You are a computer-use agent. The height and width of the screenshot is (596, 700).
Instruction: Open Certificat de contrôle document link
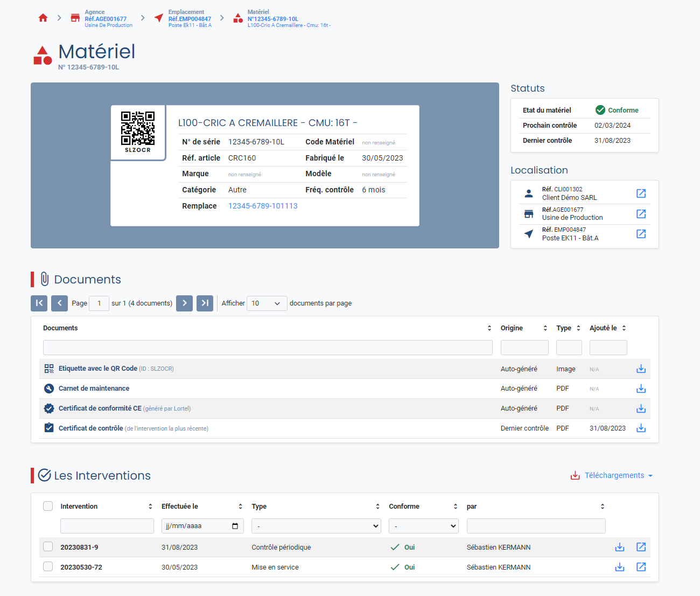91,428
